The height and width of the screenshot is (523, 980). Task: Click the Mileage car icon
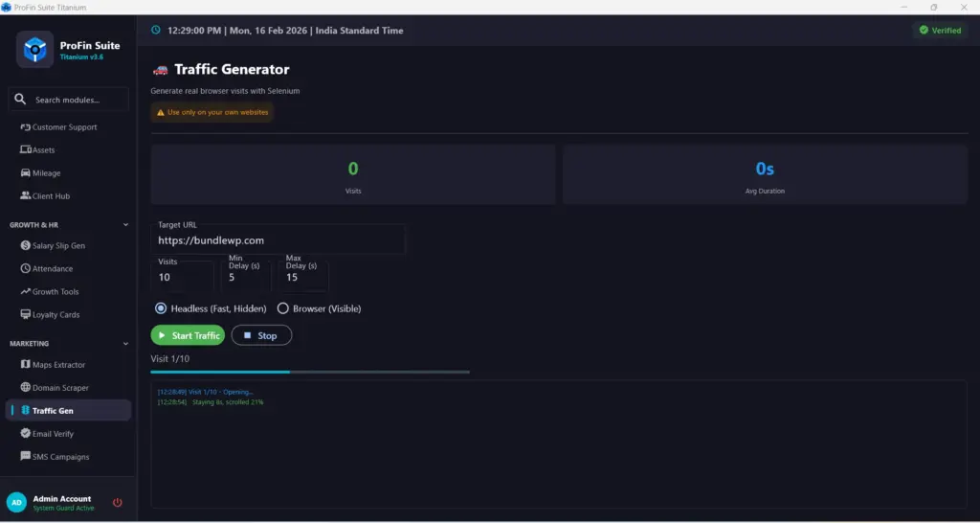pyautogui.click(x=26, y=172)
